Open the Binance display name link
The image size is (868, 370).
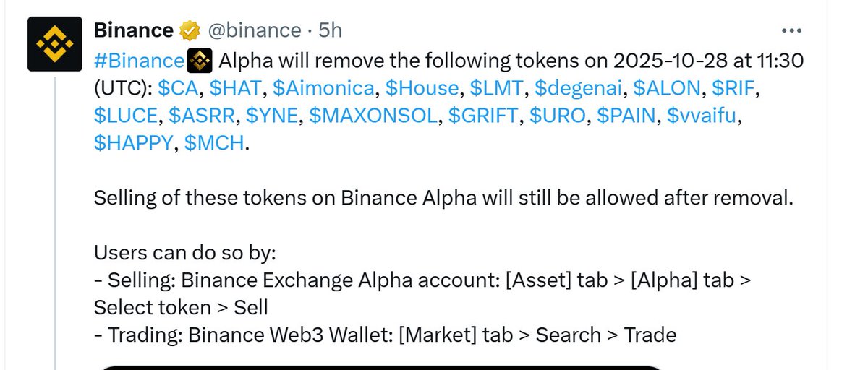tap(135, 30)
